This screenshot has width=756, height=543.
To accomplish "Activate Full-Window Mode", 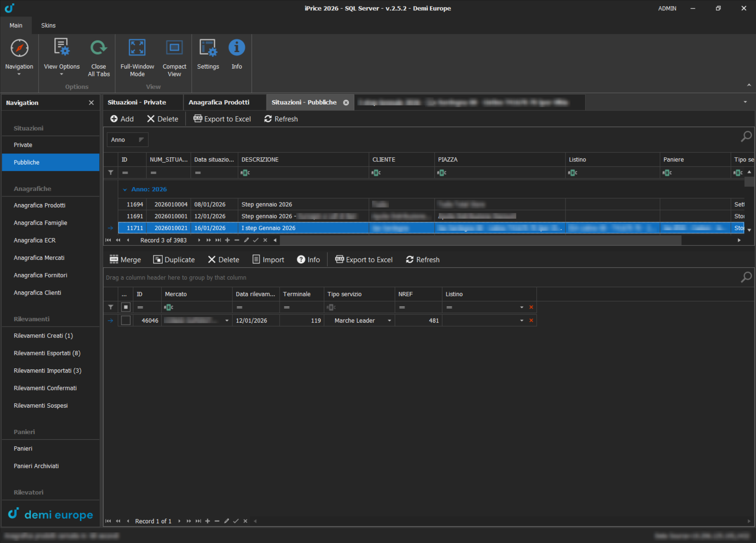I will (137, 57).
